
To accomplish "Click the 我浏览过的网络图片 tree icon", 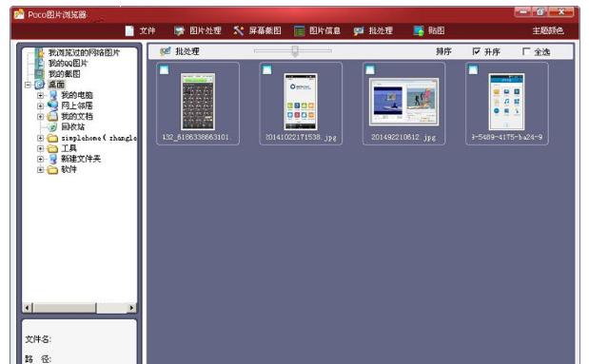I will tap(39, 52).
